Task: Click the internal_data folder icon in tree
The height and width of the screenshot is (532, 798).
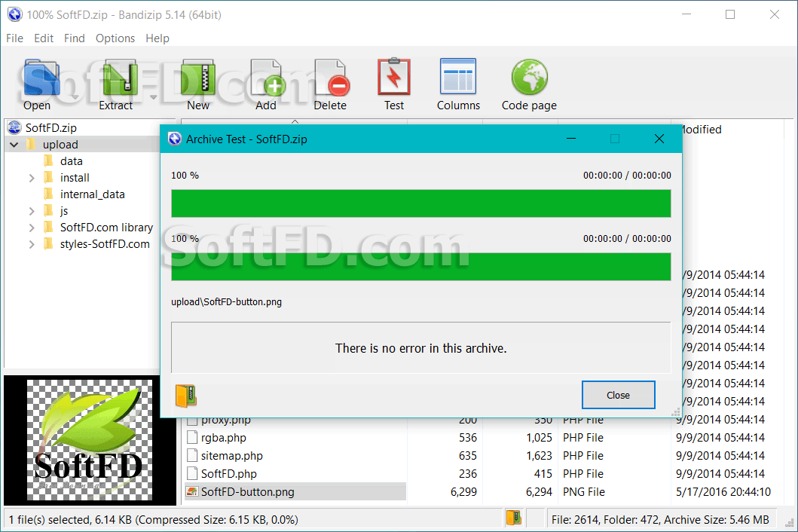Action: (x=49, y=194)
